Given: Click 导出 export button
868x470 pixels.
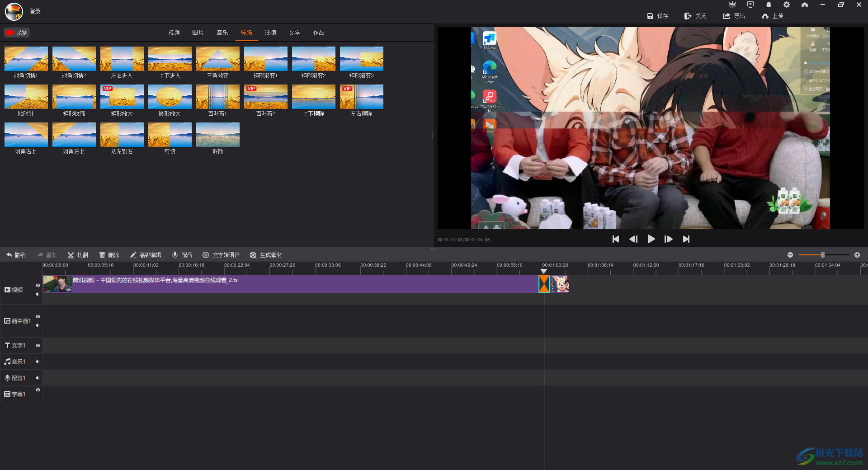Looking at the screenshot, I should [x=734, y=16].
